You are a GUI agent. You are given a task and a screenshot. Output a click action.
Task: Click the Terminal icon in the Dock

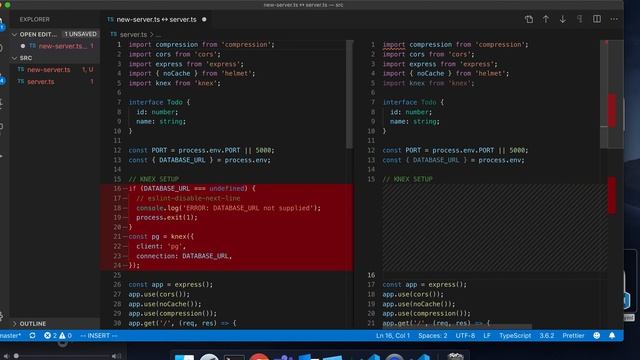click(234, 357)
